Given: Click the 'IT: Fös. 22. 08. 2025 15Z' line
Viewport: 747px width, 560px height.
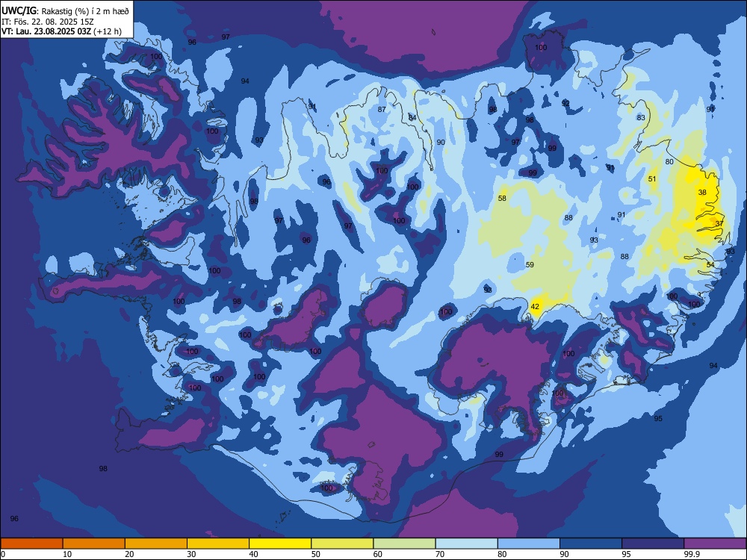Looking at the screenshot, I should [x=48, y=22].
